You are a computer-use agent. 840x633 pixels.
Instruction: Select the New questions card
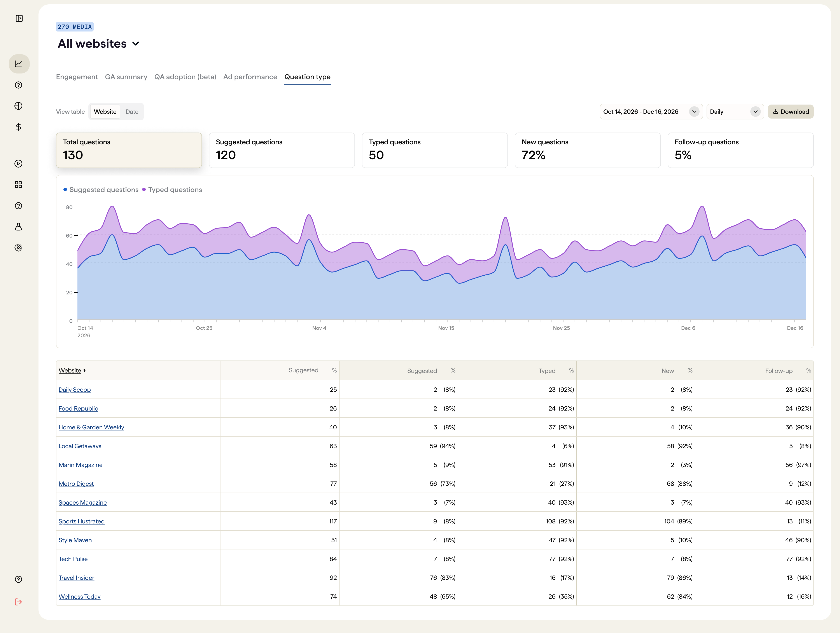[x=588, y=150]
